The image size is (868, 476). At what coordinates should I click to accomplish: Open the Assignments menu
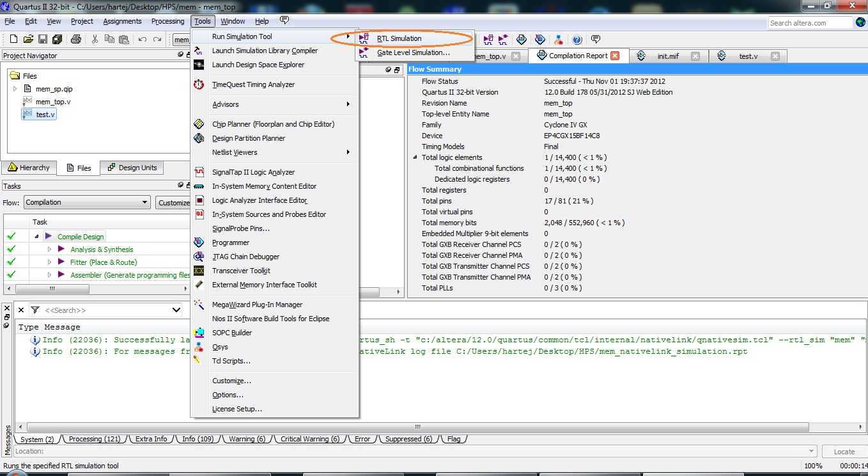(122, 21)
